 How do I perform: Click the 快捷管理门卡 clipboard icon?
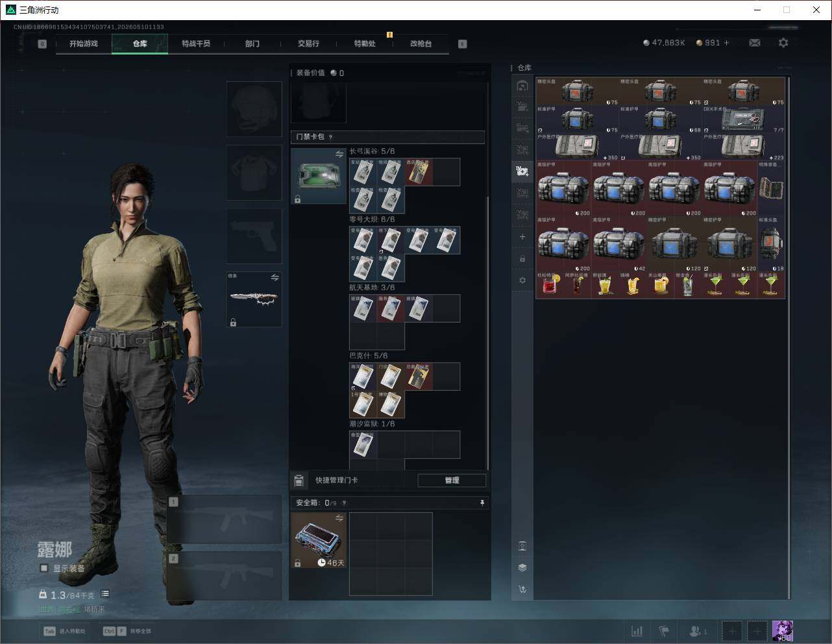tap(299, 480)
